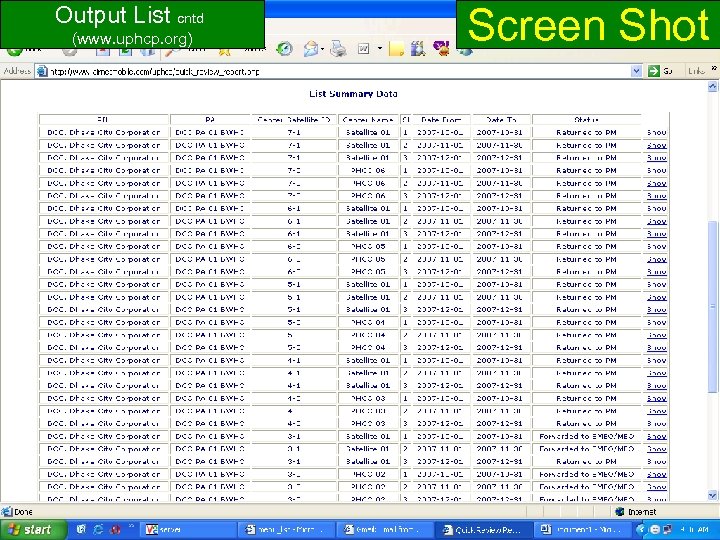Screen dimensions: 720x540
Task: Click the Print toolbar icon
Action: point(338,49)
